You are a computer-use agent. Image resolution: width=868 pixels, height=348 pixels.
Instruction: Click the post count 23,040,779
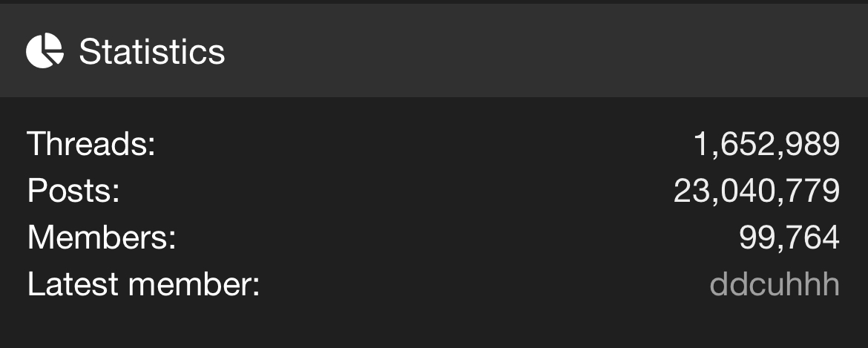[x=757, y=191]
